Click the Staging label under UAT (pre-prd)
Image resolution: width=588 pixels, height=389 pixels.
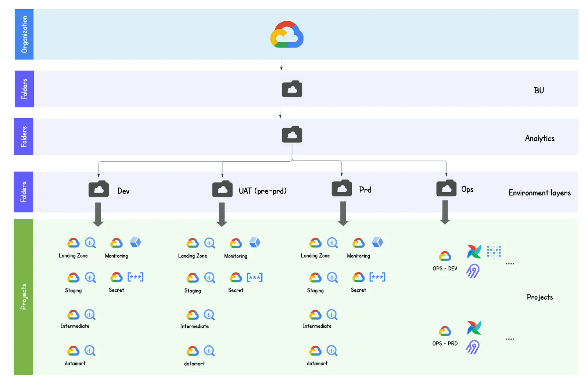point(193,291)
